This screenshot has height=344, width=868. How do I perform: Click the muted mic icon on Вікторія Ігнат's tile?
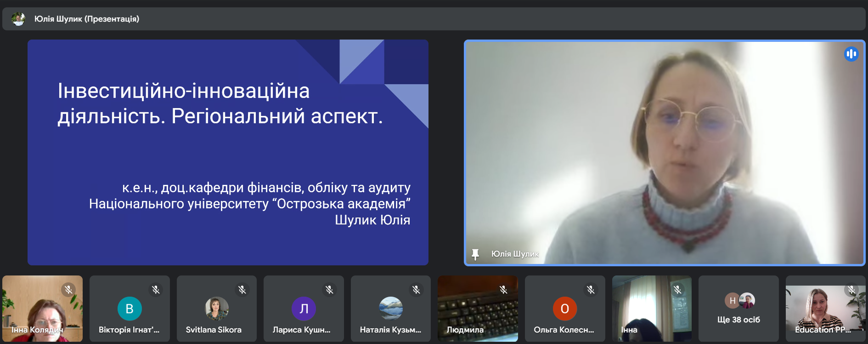[x=156, y=290]
